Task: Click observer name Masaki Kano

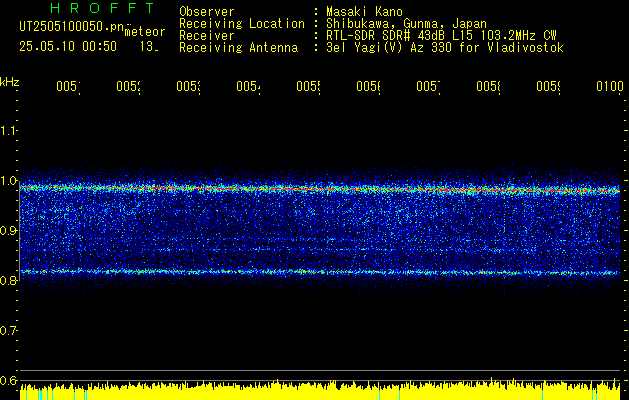Action: coord(364,11)
